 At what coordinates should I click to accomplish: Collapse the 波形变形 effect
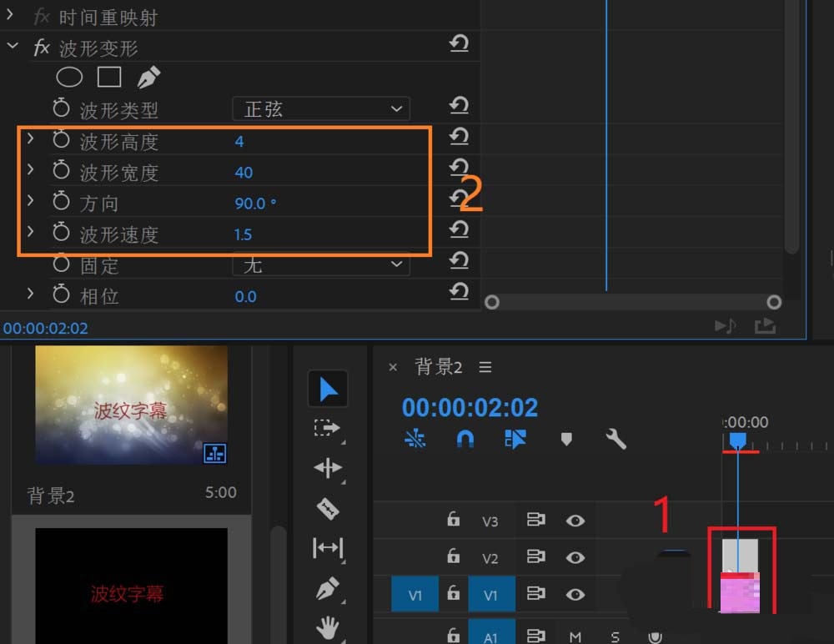point(13,47)
